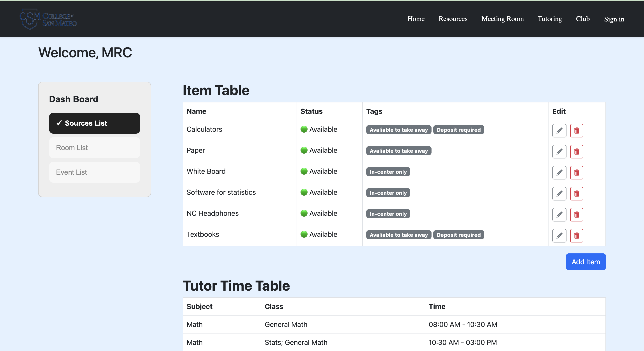Switch to Room List in the sidebar
644x351 pixels.
94,148
